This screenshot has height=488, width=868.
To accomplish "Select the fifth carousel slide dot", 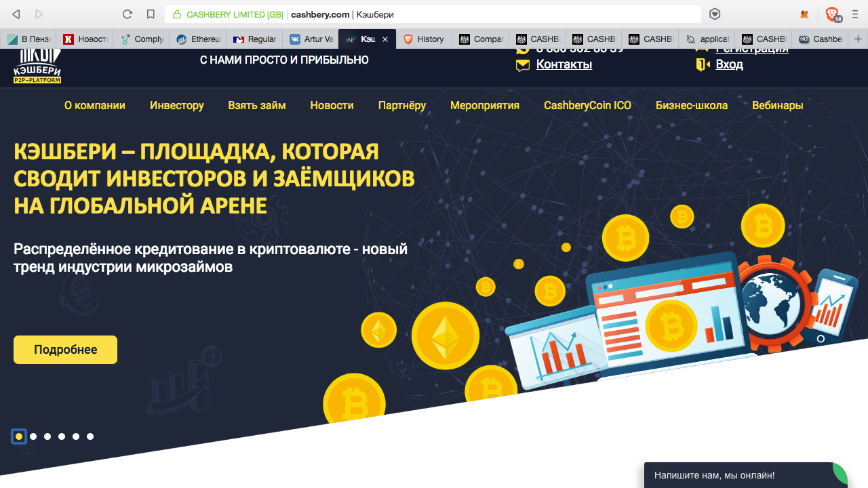I will point(76,436).
